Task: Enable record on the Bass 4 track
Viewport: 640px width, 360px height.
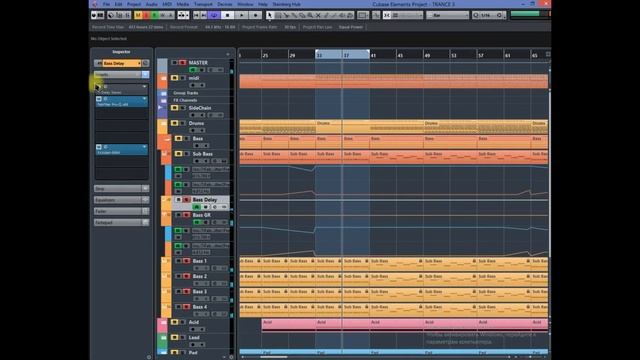Action: (187, 307)
